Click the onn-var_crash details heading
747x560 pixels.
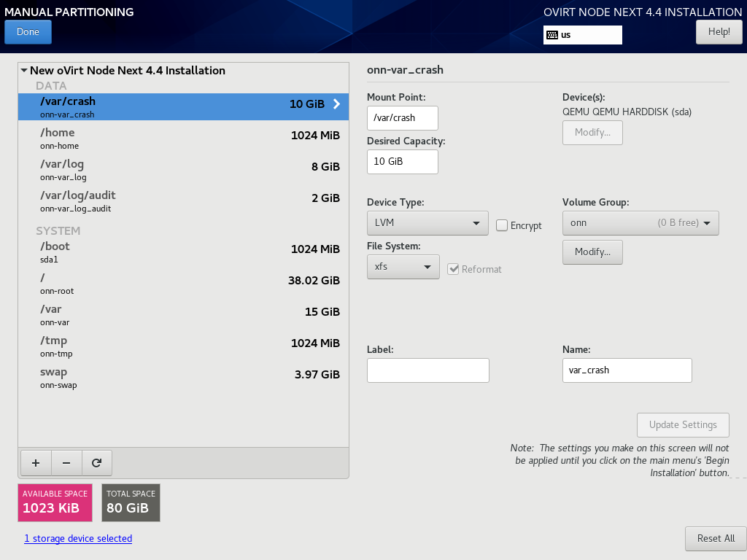click(x=405, y=70)
